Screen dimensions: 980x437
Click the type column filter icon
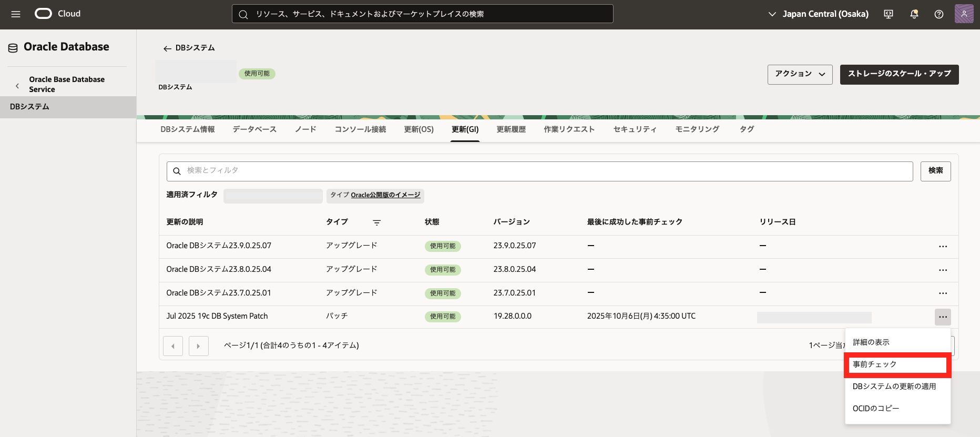point(376,222)
